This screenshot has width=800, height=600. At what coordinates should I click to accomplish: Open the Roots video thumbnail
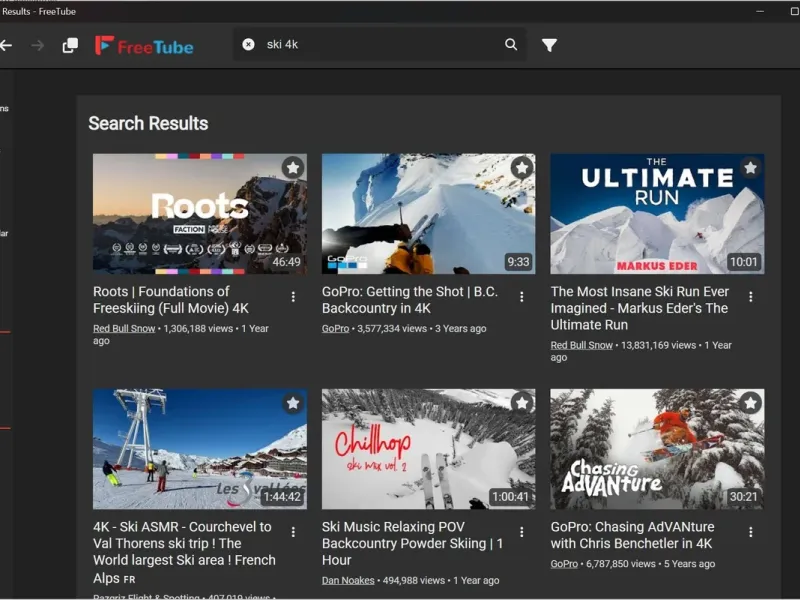click(x=200, y=214)
